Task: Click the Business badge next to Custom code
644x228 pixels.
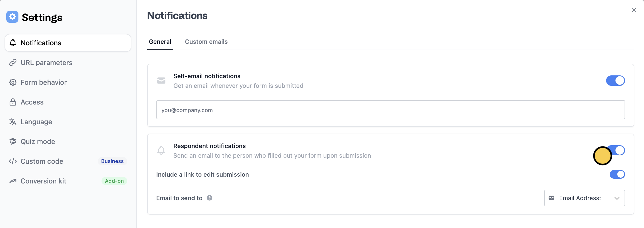Action: click(x=112, y=161)
